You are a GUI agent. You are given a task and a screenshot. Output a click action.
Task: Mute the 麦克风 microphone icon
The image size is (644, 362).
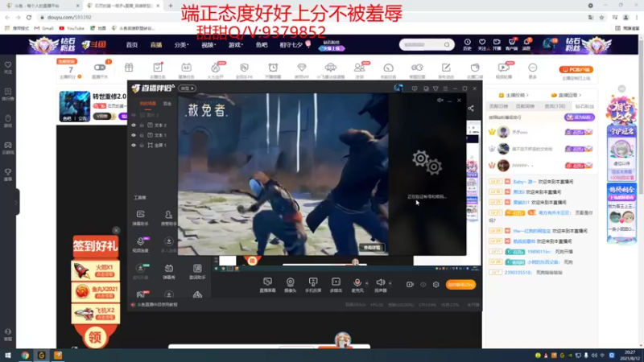357,282
